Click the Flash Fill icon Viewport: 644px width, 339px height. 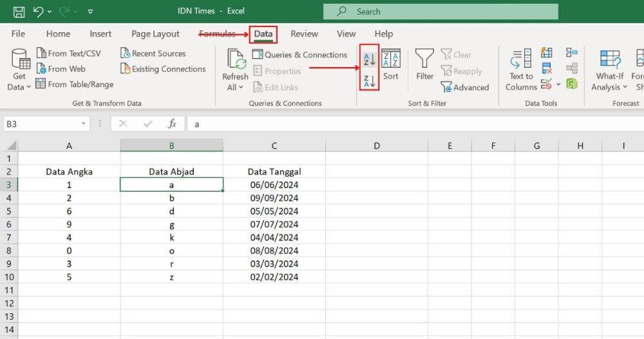(x=546, y=53)
